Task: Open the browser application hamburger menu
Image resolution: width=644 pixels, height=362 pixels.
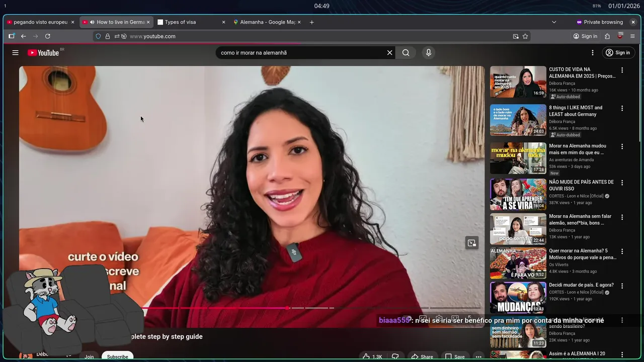Action: pos(632,36)
